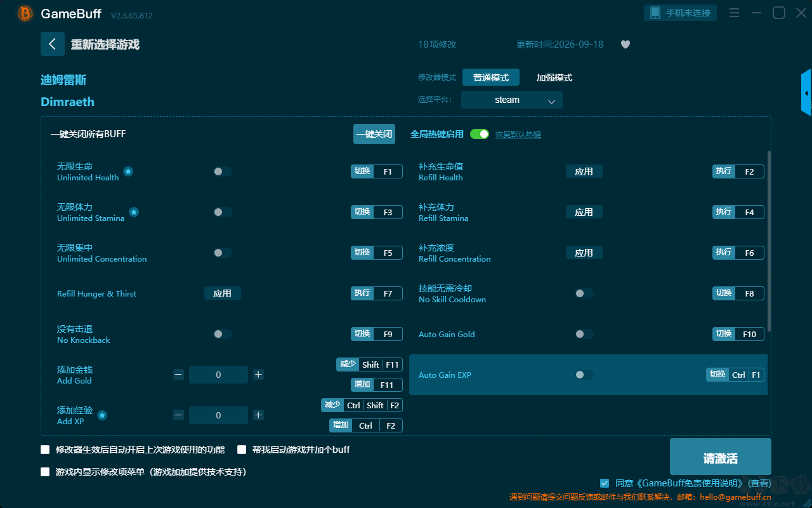Change the F3 hotkey for Unlimited Stamina
Screen dimensions: 812x508
(388, 212)
